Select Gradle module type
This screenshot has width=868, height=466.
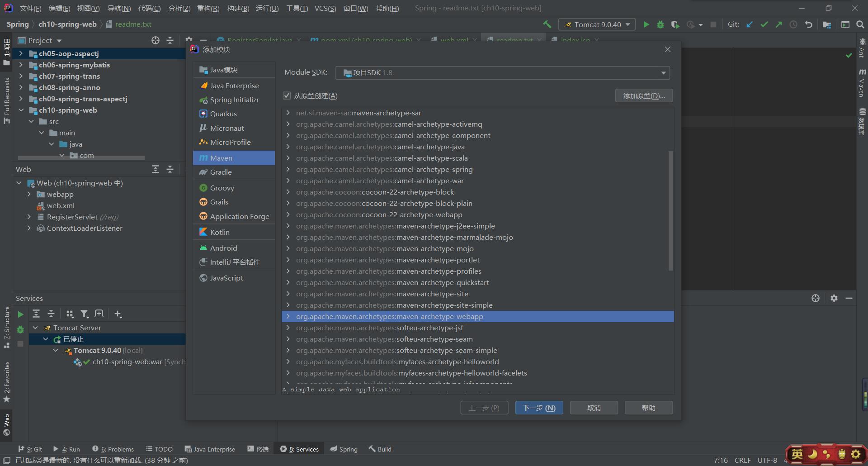click(234, 172)
